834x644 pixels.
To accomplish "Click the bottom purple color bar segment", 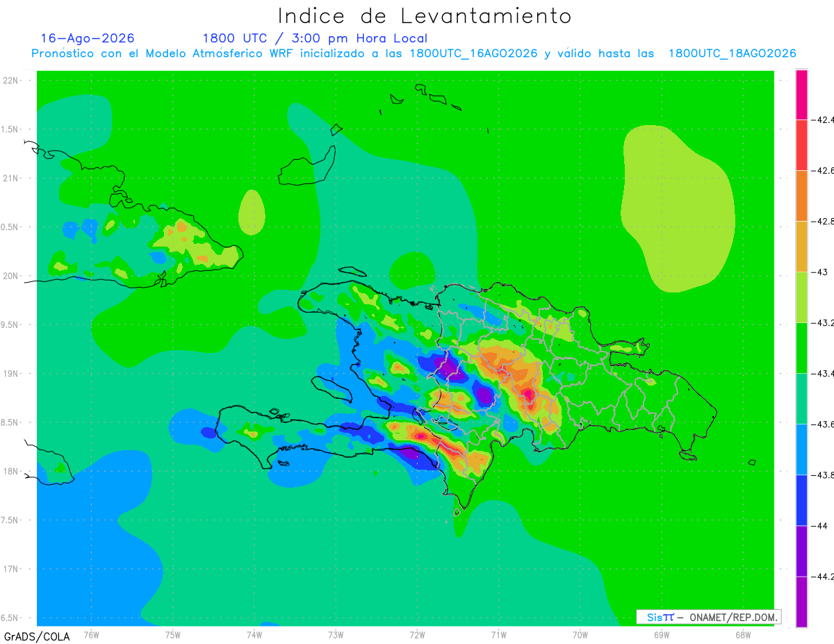I will click(801, 602).
